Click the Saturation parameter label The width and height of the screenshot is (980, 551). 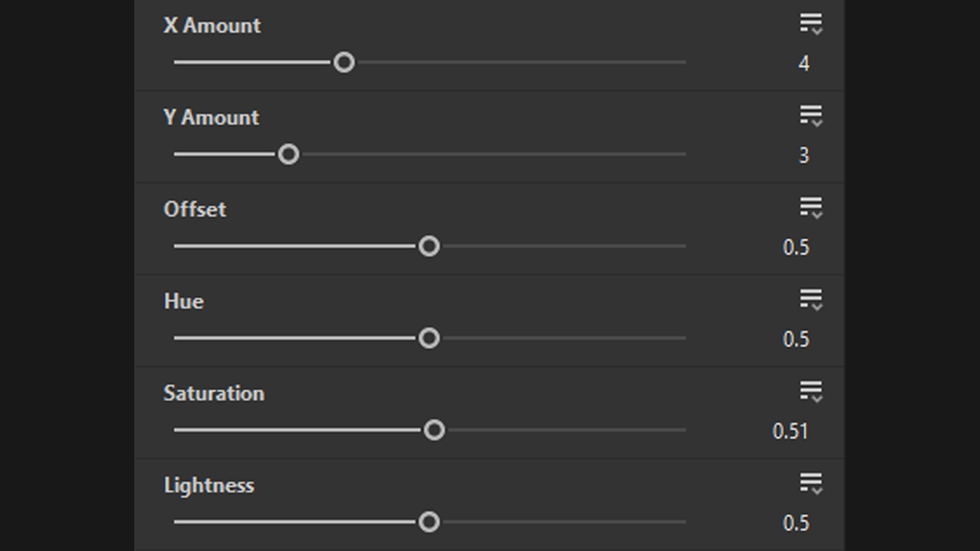pyautogui.click(x=214, y=393)
